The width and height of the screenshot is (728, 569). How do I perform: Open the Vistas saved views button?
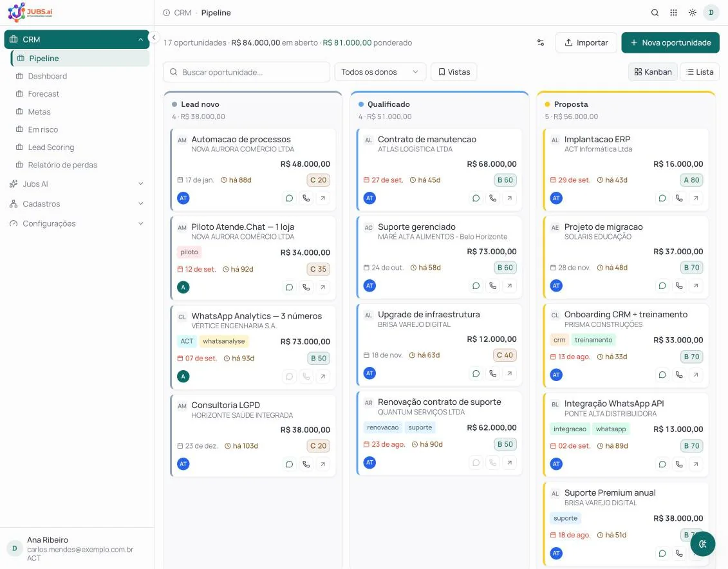pyautogui.click(x=454, y=72)
